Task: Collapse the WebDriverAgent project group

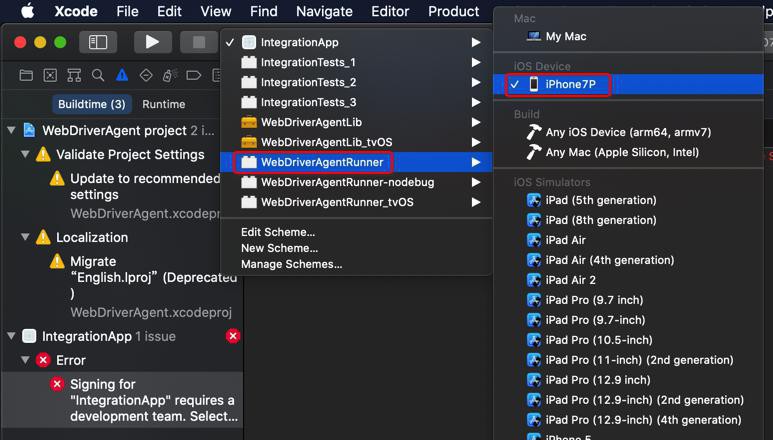Action: click(11, 131)
